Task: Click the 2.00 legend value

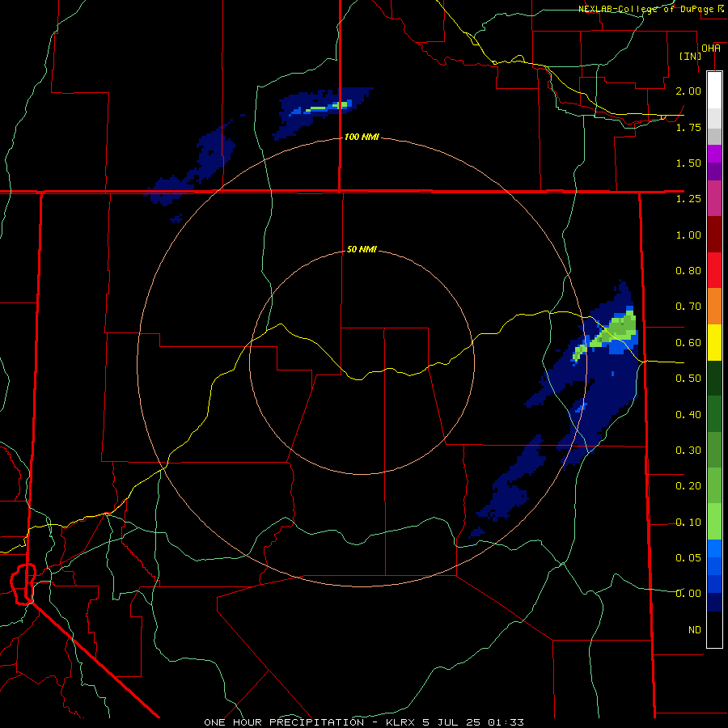Action: pyautogui.click(x=688, y=91)
